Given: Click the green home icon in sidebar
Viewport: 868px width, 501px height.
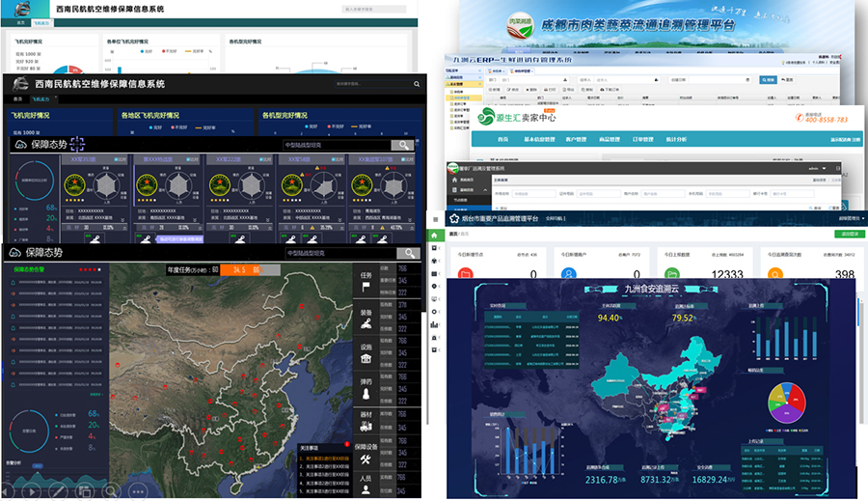Looking at the screenshot, I should [435, 235].
